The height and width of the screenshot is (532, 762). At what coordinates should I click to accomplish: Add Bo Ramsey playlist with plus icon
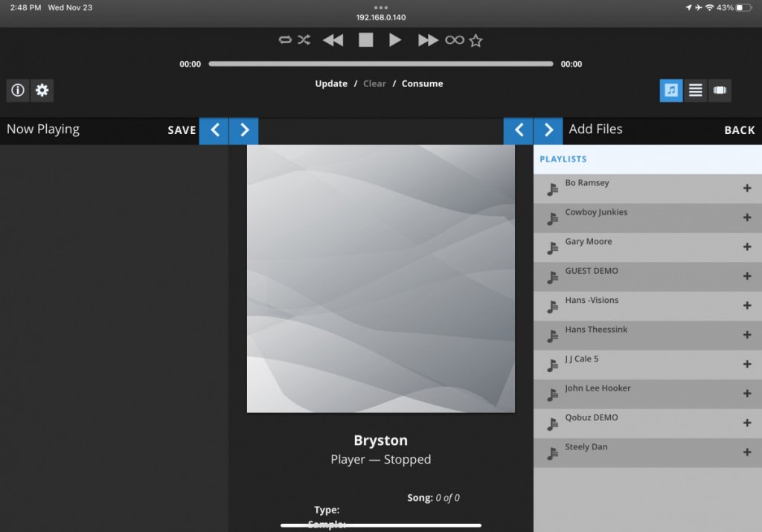click(747, 188)
